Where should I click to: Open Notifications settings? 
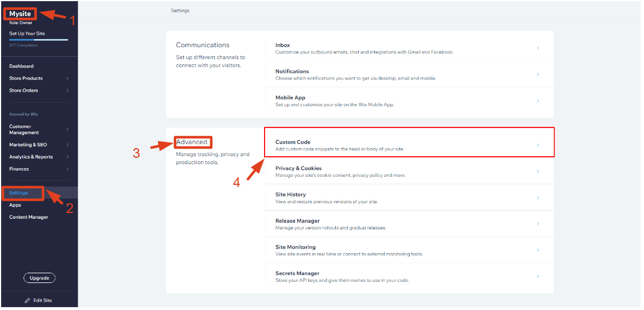(409, 75)
